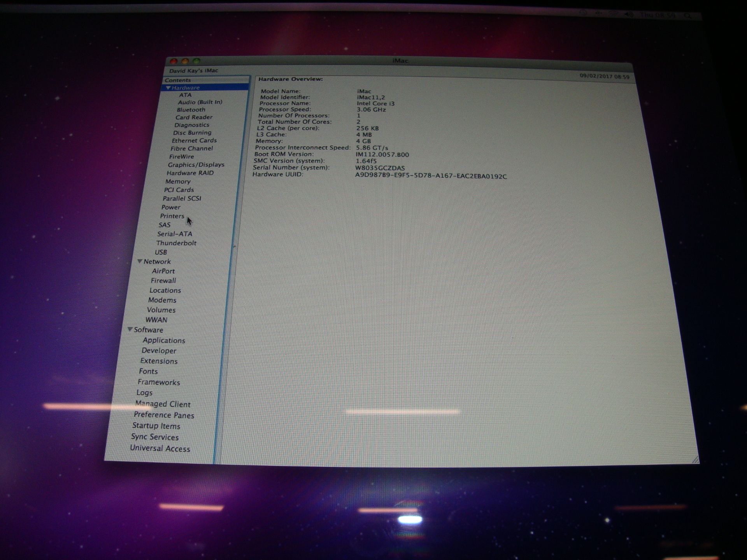Select Card Reader in sidebar
Screen dimensions: 747x560
point(194,117)
